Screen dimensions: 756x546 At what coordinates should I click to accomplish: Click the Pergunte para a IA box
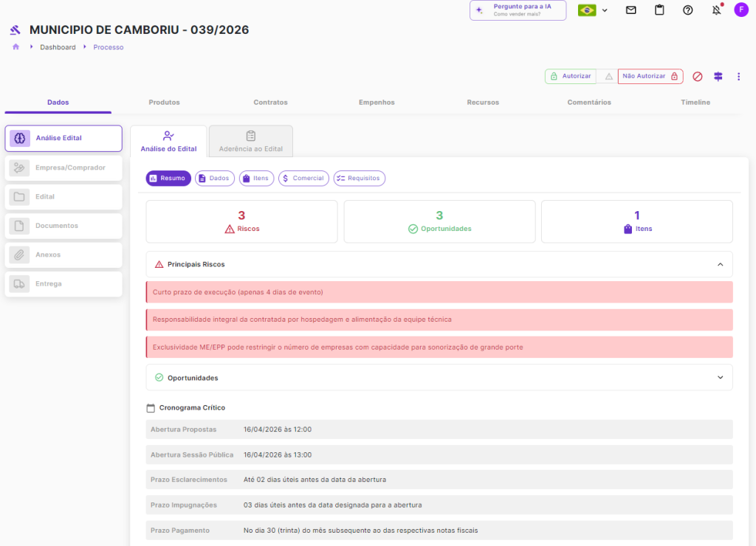click(518, 10)
